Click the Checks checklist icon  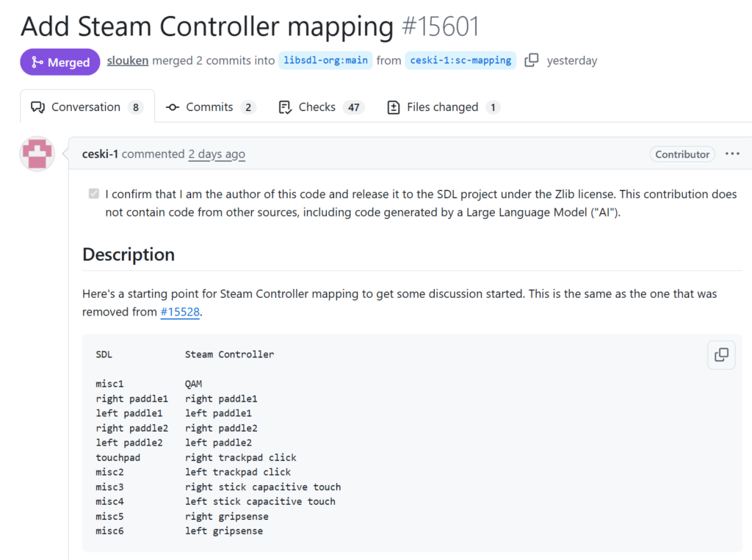tap(285, 107)
